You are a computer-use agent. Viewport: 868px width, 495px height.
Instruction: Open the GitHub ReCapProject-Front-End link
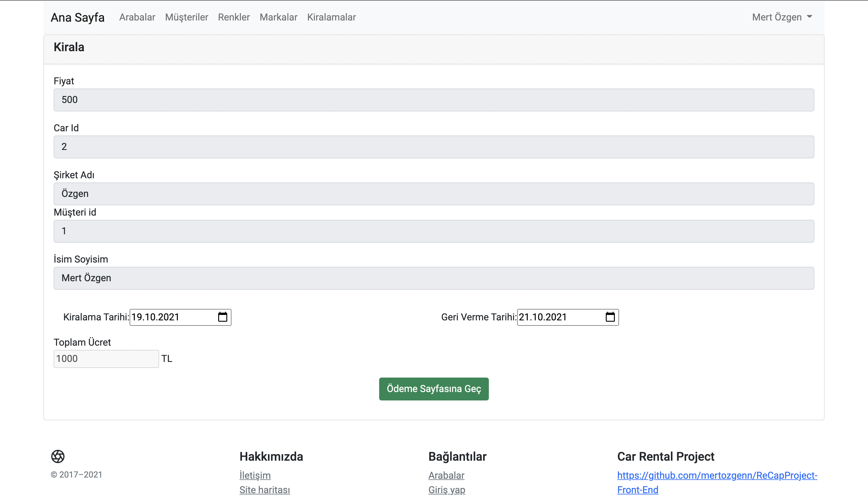click(x=717, y=482)
